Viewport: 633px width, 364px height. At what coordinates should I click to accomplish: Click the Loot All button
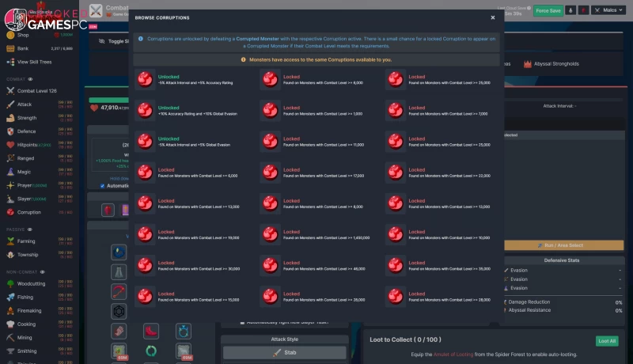pyautogui.click(x=607, y=340)
